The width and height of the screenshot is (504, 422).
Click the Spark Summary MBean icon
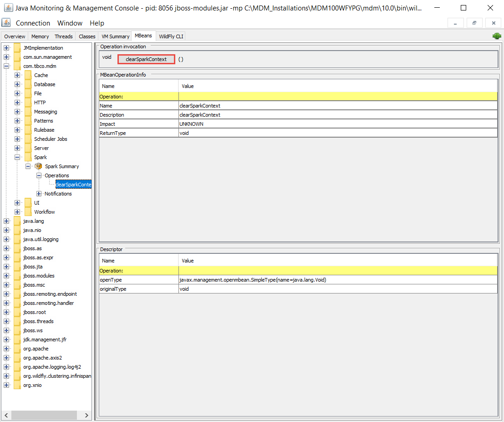(x=39, y=166)
